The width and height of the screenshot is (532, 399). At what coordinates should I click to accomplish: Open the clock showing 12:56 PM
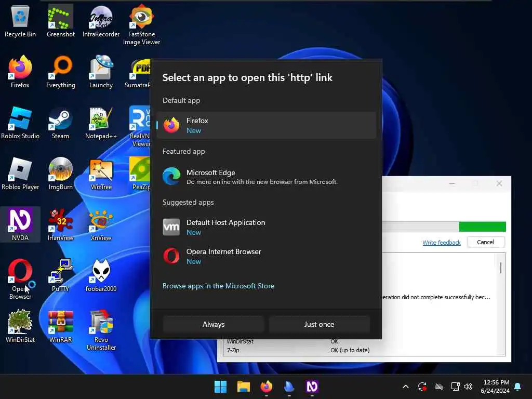click(x=495, y=387)
